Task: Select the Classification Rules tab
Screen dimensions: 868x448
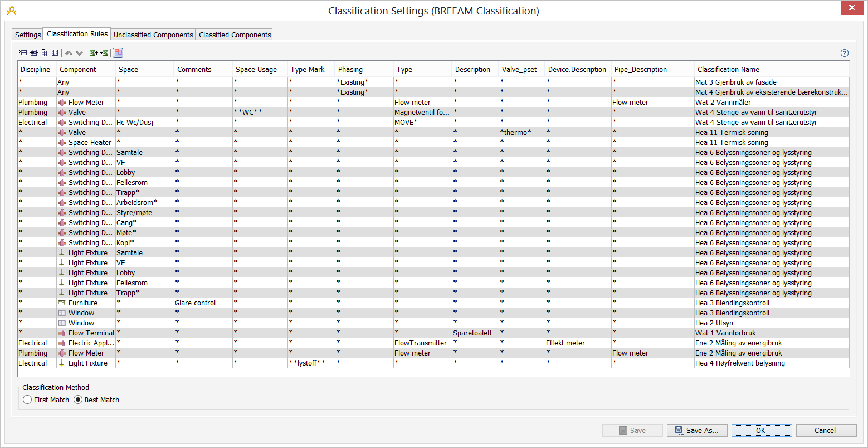Action: (77, 33)
